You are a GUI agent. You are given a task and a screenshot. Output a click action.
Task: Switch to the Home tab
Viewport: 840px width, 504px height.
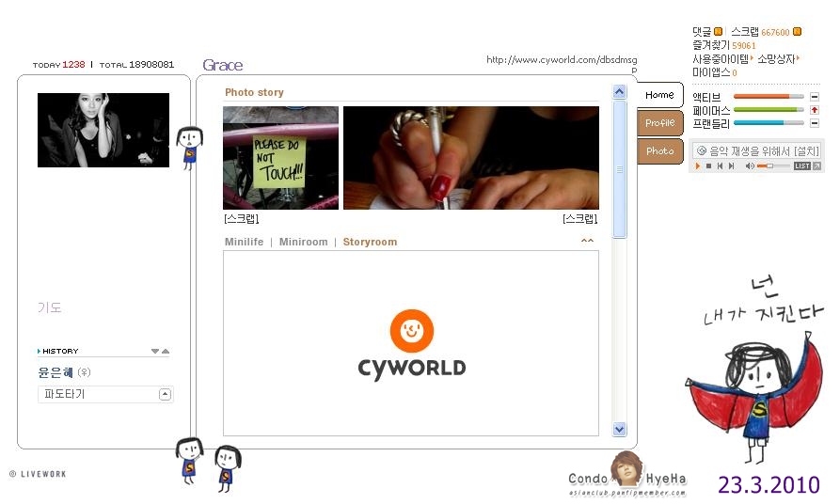pos(659,95)
